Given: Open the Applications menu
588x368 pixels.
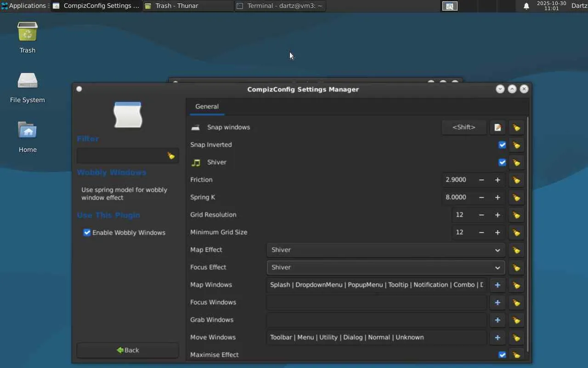Looking at the screenshot, I should (25, 6).
